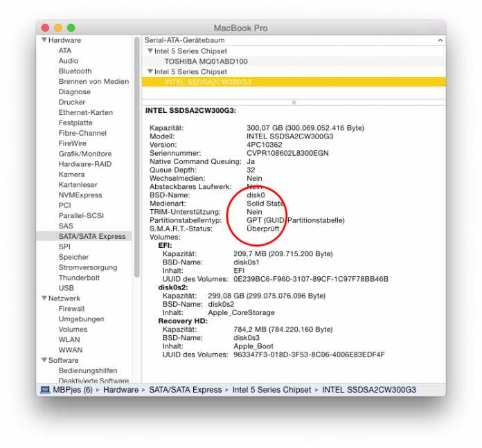Click the MBPjes computer icon in path bar

coord(45,390)
